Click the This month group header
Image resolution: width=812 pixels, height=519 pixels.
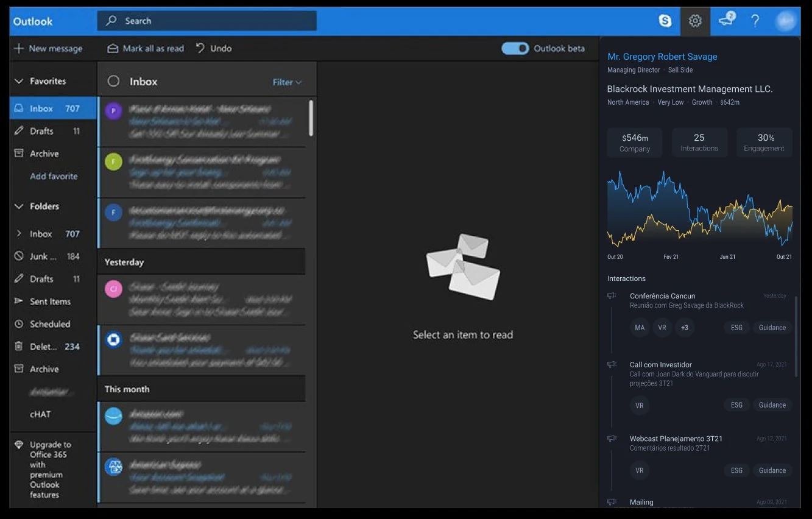(202, 389)
